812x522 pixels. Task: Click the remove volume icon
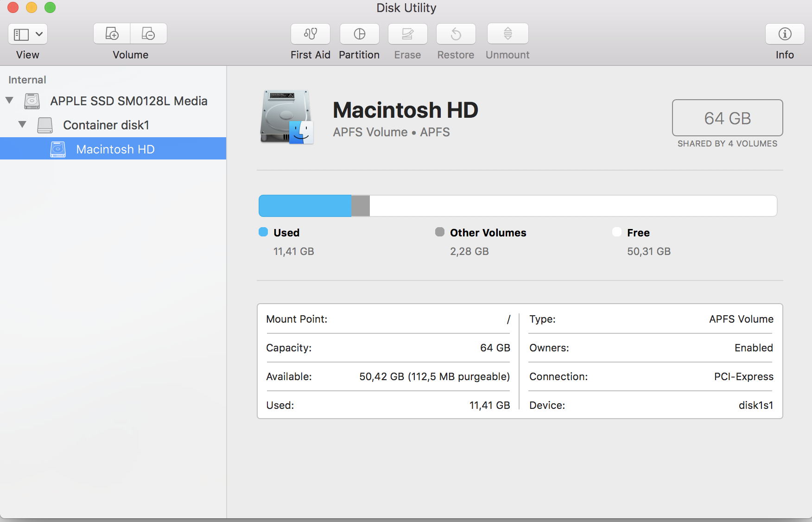click(x=148, y=33)
